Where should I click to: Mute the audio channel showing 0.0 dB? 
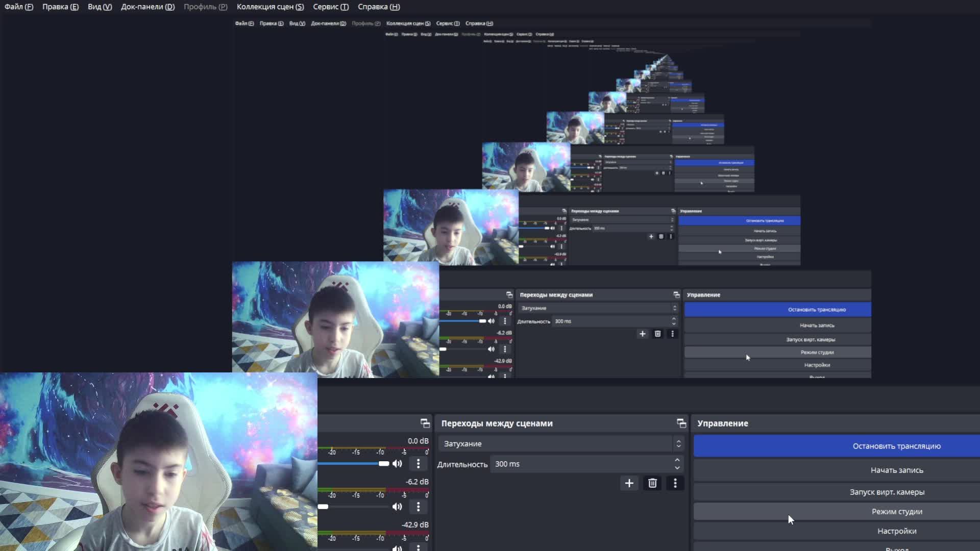[397, 463]
